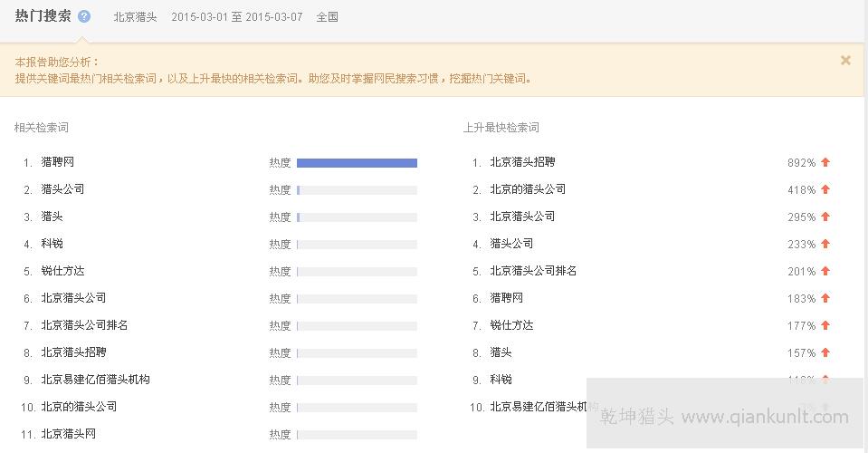Open related term 科锐 in left list
The width and height of the screenshot is (868, 453).
[x=52, y=244]
